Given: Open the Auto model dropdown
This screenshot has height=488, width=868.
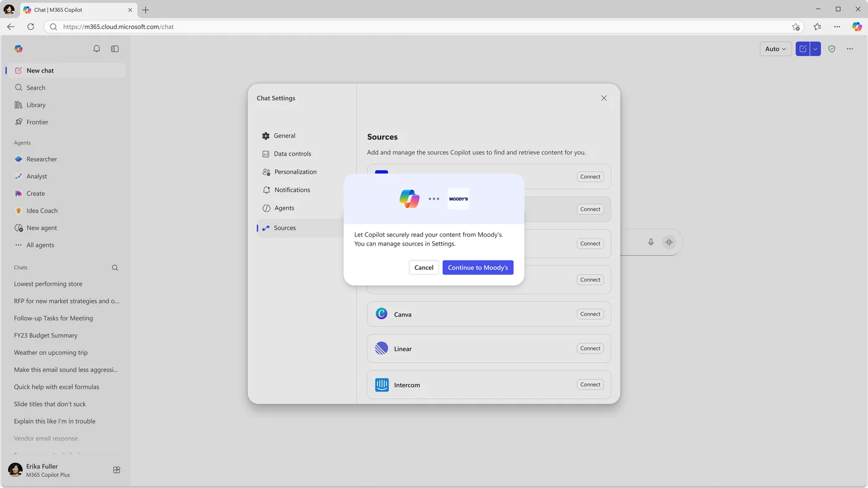Looking at the screenshot, I should 776,49.
